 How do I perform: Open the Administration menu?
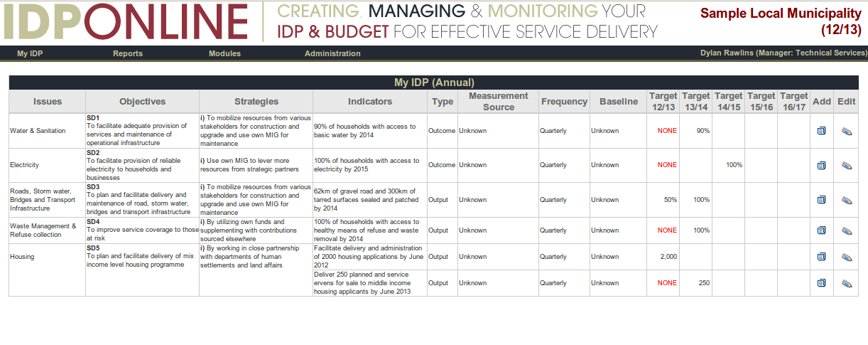[x=332, y=53]
